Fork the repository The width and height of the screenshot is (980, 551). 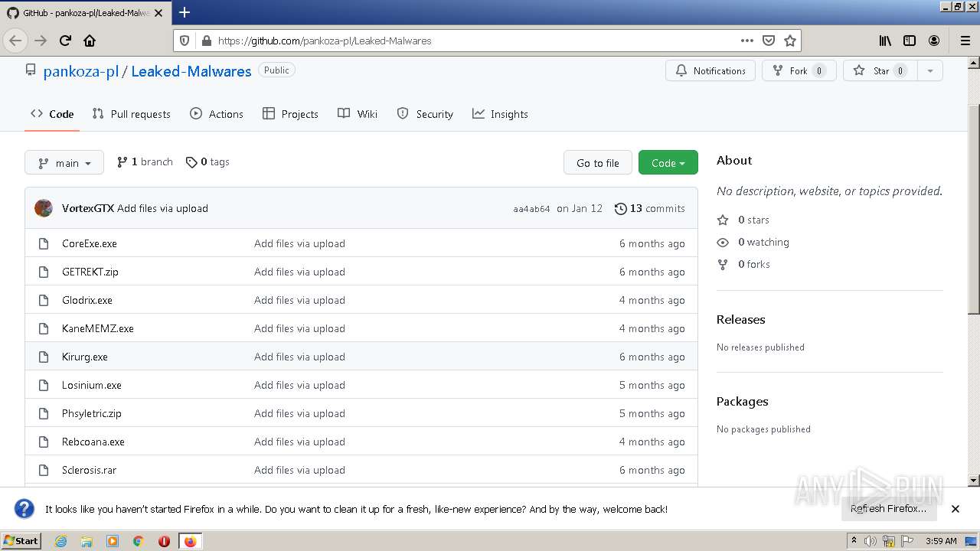pos(799,70)
